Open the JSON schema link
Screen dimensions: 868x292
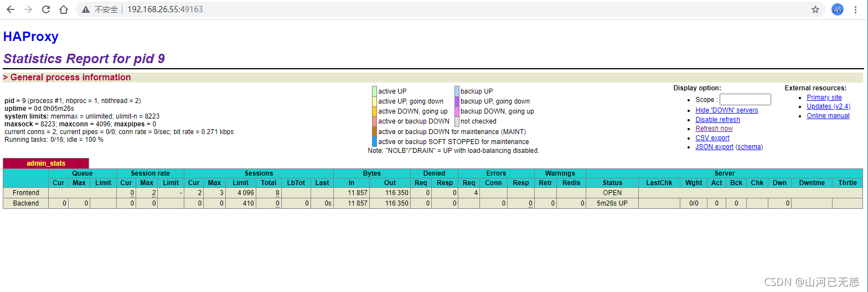[749, 147]
